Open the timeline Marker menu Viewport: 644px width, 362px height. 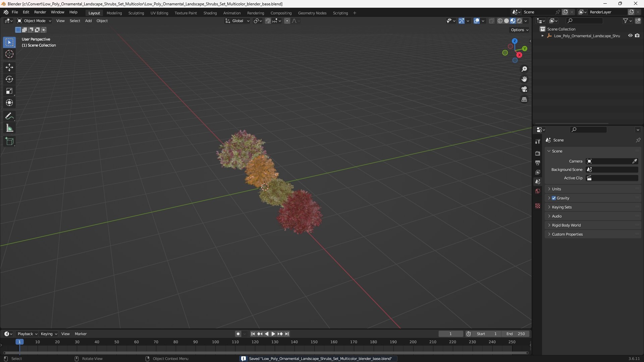tap(80, 334)
